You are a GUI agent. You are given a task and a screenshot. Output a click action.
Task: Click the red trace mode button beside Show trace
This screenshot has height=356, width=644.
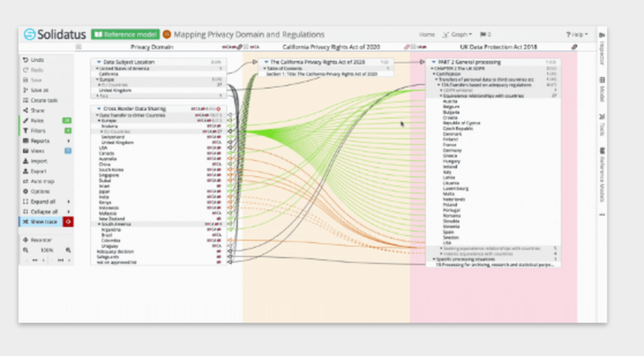[68, 221]
